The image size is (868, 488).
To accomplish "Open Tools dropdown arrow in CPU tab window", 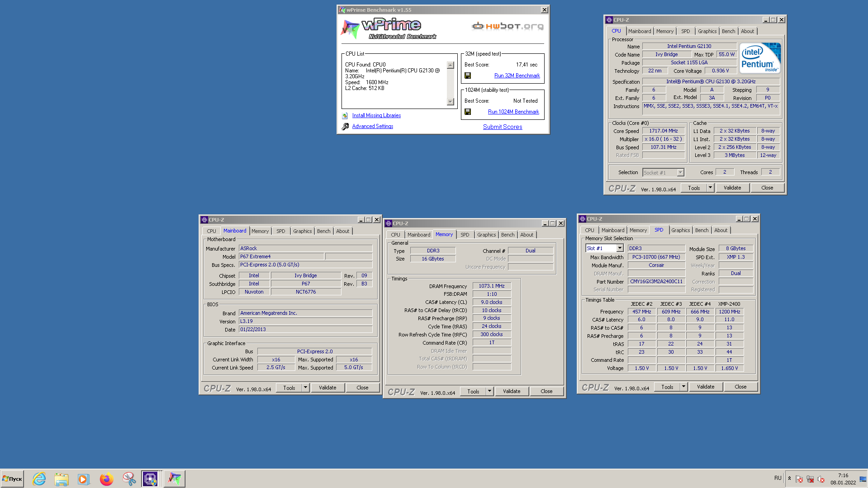I will click(x=710, y=188).
